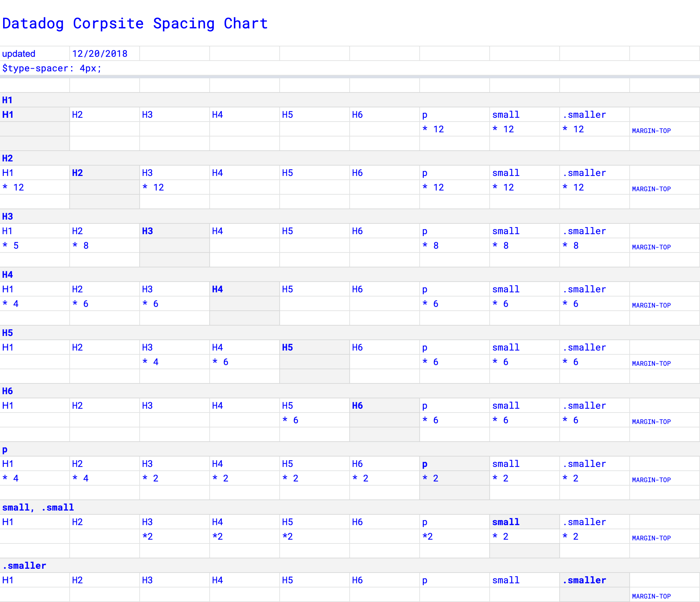Click MARGIN-TOP label in H2 section
The height and width of the screenshot is (602, 700).
pos(651,189)
